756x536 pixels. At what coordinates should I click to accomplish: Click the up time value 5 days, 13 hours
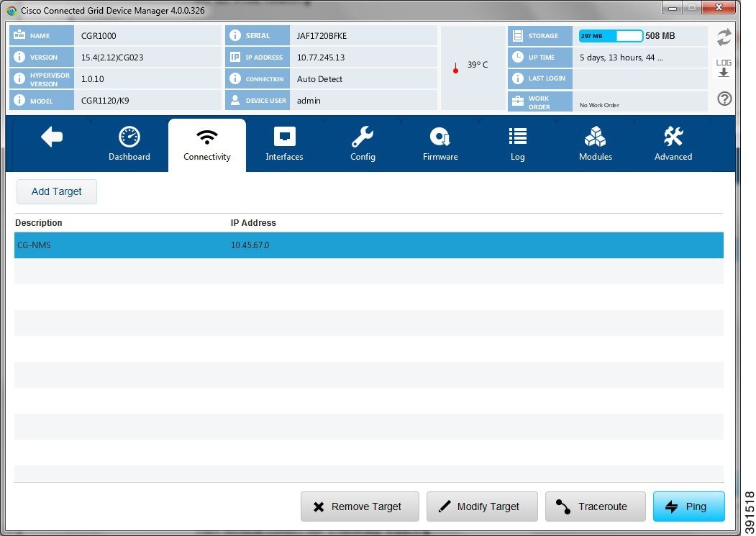[x=621, y=58]
